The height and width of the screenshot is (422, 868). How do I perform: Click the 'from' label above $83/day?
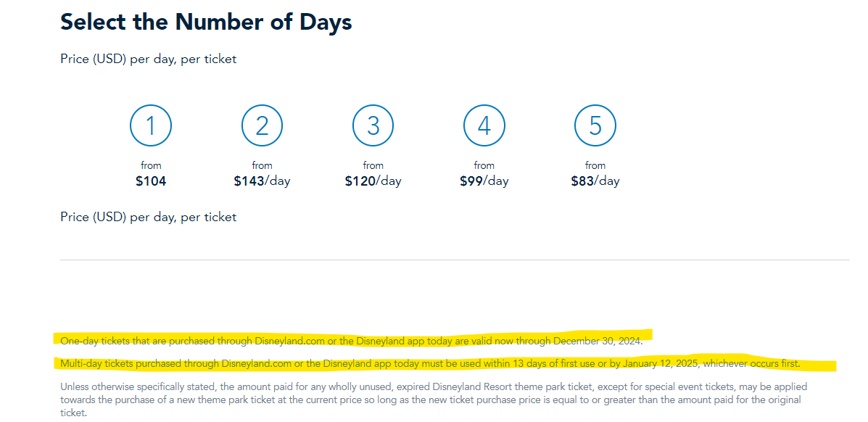(x=595, y=165)
